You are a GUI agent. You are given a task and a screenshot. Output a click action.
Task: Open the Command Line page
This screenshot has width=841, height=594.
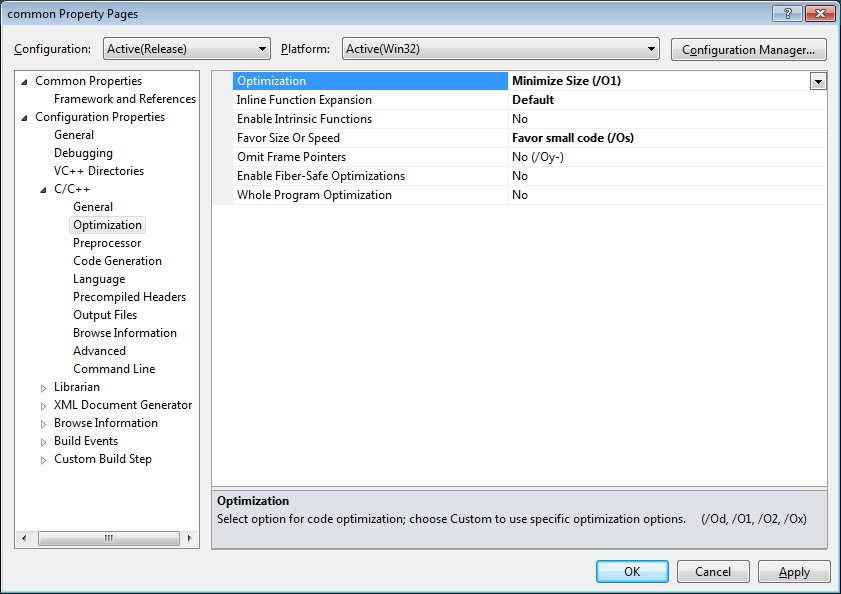(x=114, y=369)
